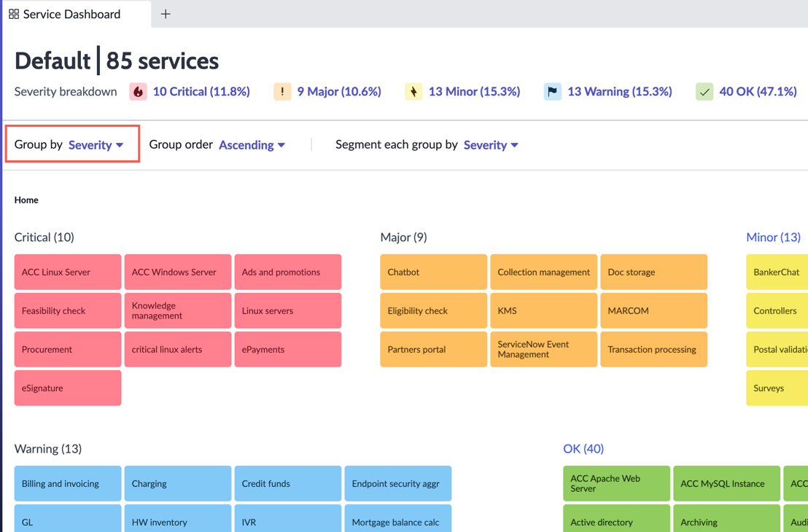This screenshot has height=532, width=808.
Task: Select the Mortgage balance calc tile
Action: (398, 519)
